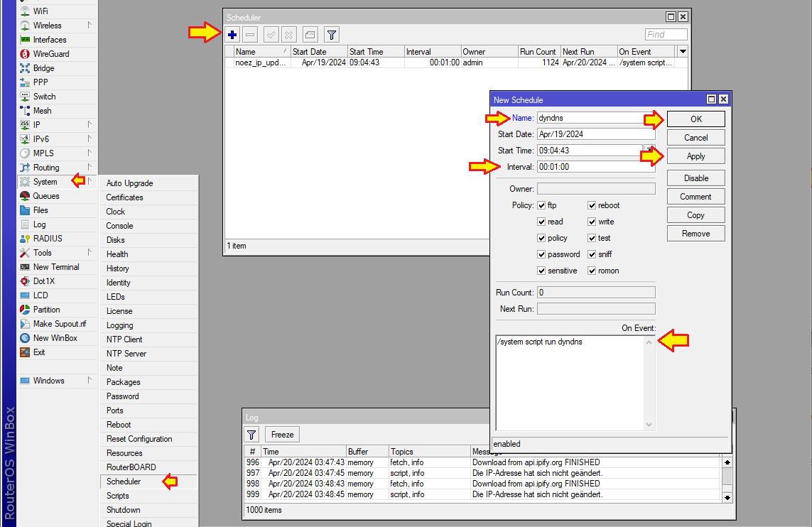Screen dimensions: 812x527
Task: Toggle the reboot policy checkbox
Action: 592,205
